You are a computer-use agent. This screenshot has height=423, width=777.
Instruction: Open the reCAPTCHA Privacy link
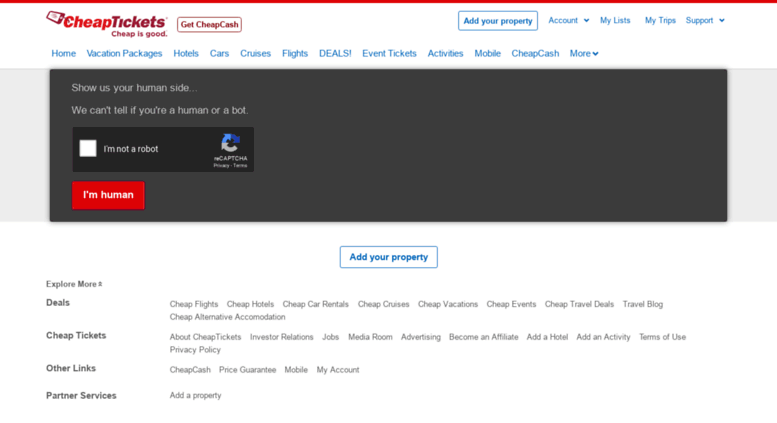click(x=220, y=166)
